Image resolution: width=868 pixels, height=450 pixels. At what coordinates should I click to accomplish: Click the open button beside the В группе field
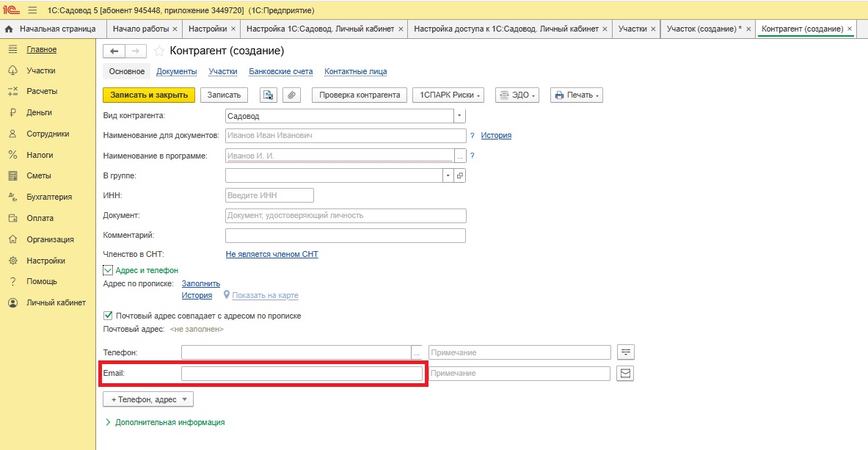click(460, 175)
